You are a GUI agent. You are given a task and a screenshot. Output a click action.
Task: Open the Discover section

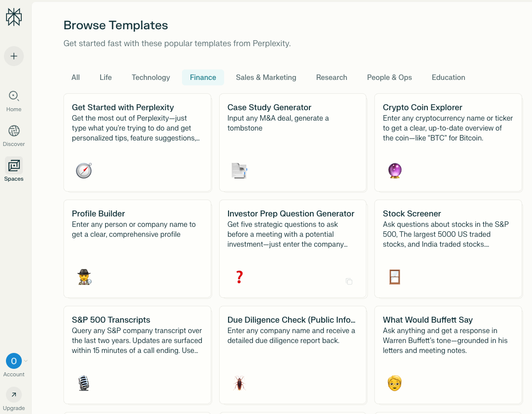14,136
